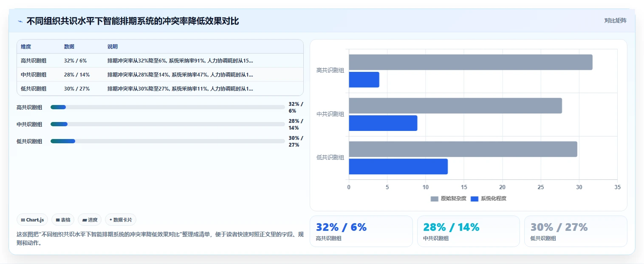Click the gray bar for 中共识剧组 in chart
The height and width of the screenshot is (264, 644).
point(455,106)
